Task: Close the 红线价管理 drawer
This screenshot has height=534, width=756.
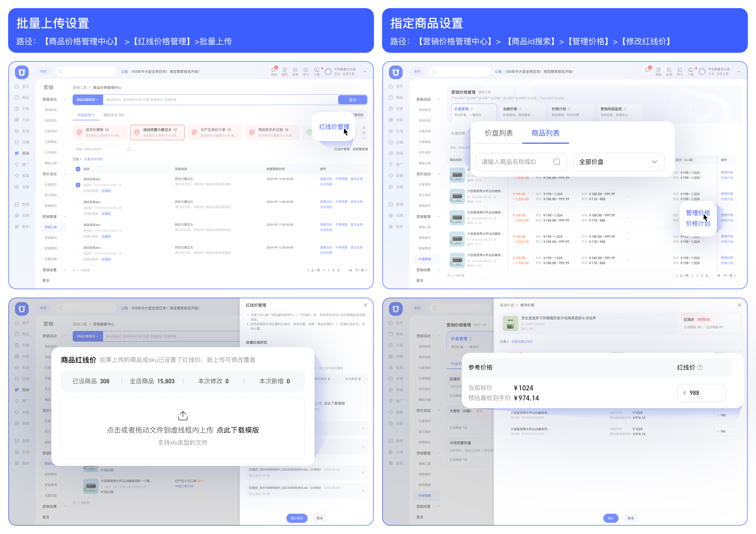Action: 366,305
